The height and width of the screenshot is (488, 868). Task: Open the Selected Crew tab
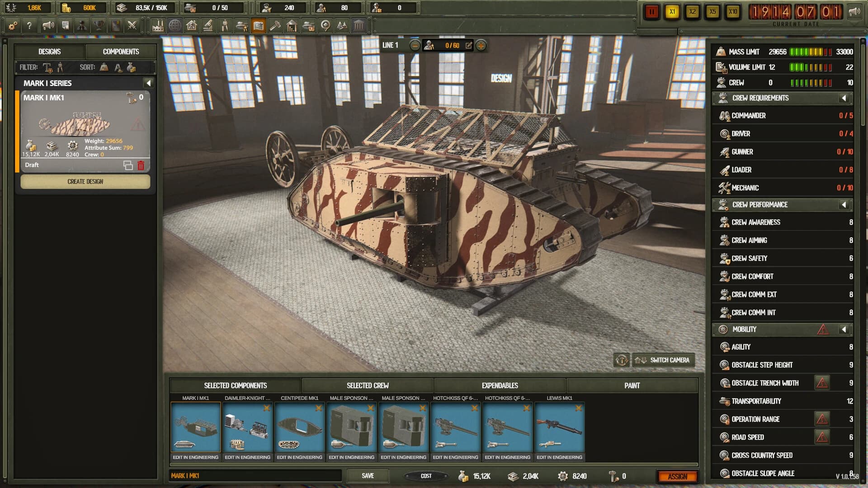[367, 385]
